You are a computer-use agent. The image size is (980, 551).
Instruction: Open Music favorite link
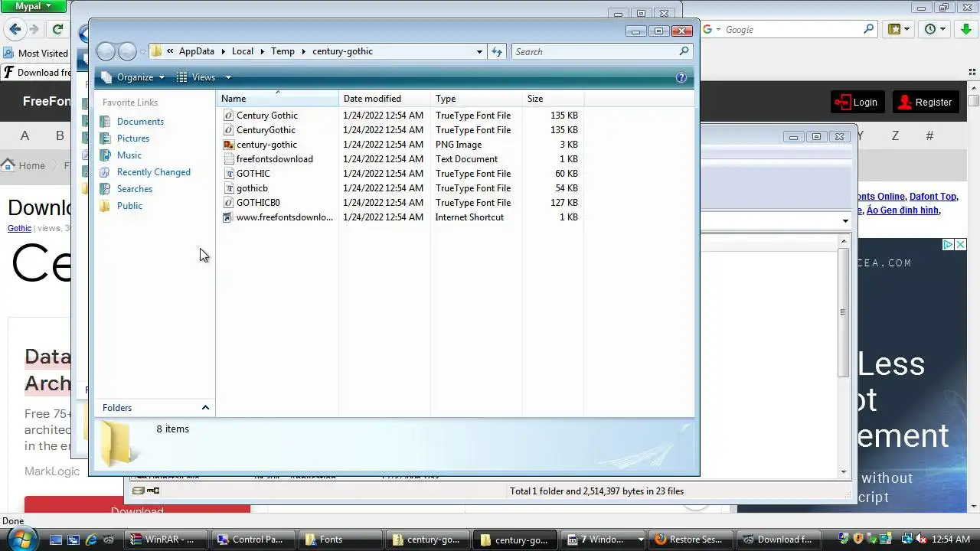click(129, 155)
